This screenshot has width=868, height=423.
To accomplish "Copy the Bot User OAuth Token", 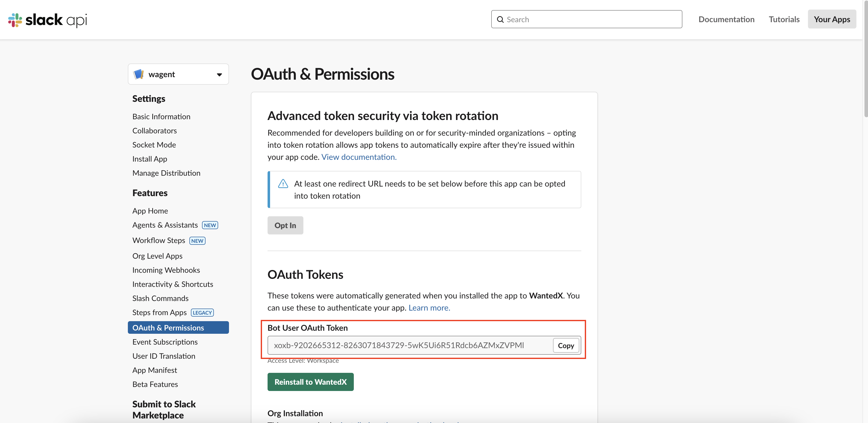I will pyautogui.click(x=566, y=346).
